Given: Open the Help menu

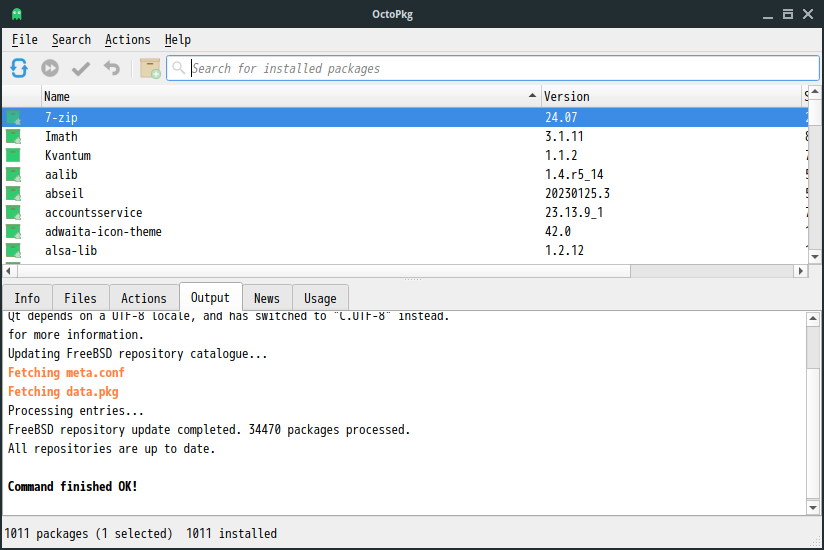Looking at the screenshot, I should [178, 40].
